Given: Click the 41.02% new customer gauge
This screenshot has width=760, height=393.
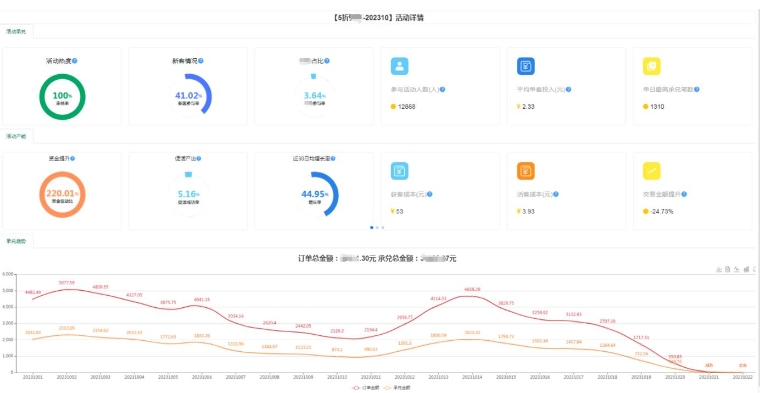Looking at the screenshot, I should (x=189, y=97).
